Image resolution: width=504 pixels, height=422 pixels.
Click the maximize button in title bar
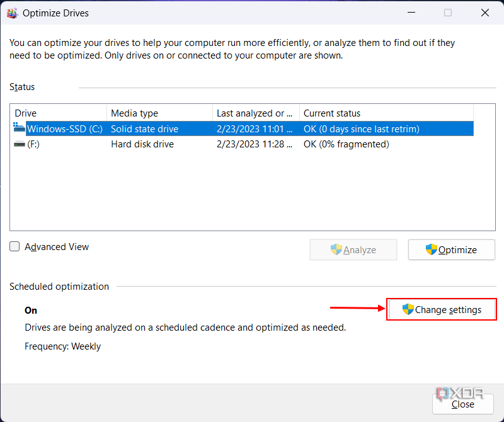click(x=448, y=13)
